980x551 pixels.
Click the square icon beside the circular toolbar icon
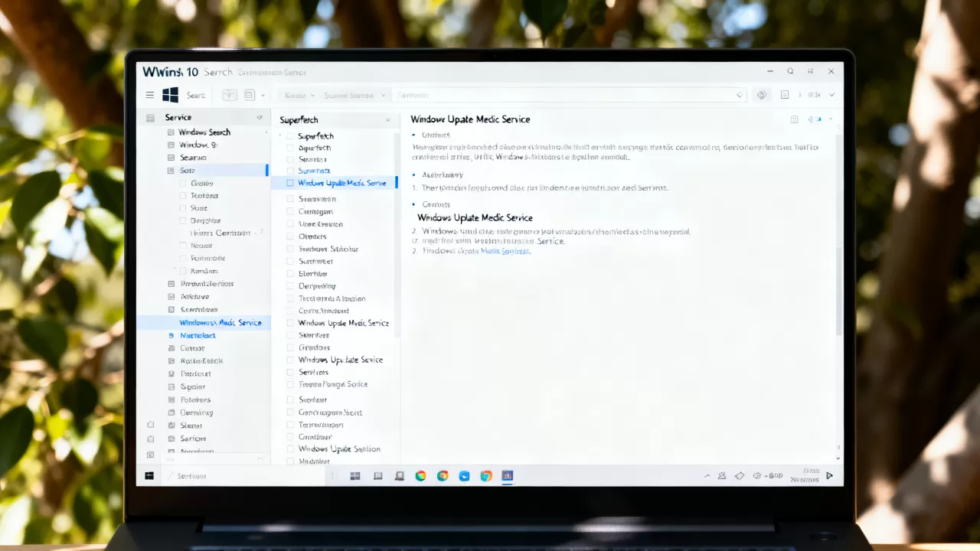coord(785,95)
